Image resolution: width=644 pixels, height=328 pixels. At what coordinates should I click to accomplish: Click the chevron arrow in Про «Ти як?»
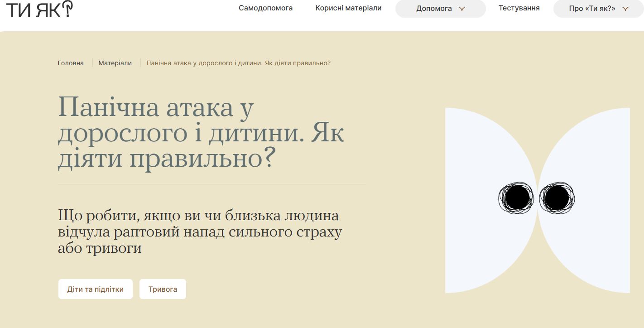625,9
